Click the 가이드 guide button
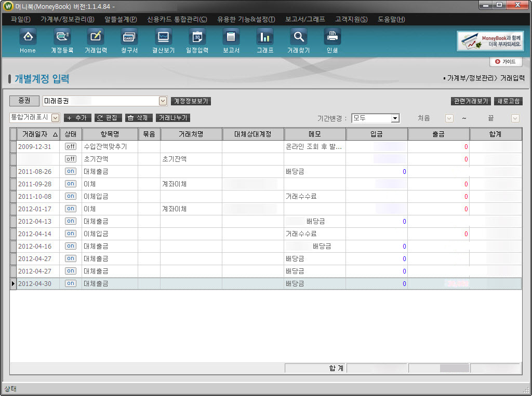Screen dimensions: 532x396 tap(506, 62)
